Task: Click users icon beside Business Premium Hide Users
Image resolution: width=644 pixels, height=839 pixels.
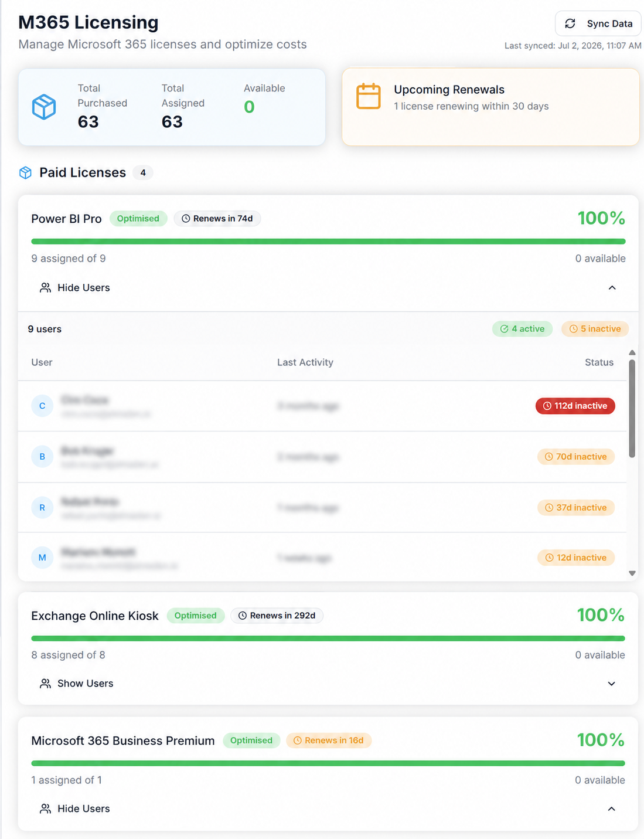Action: [x=45, y=809]
